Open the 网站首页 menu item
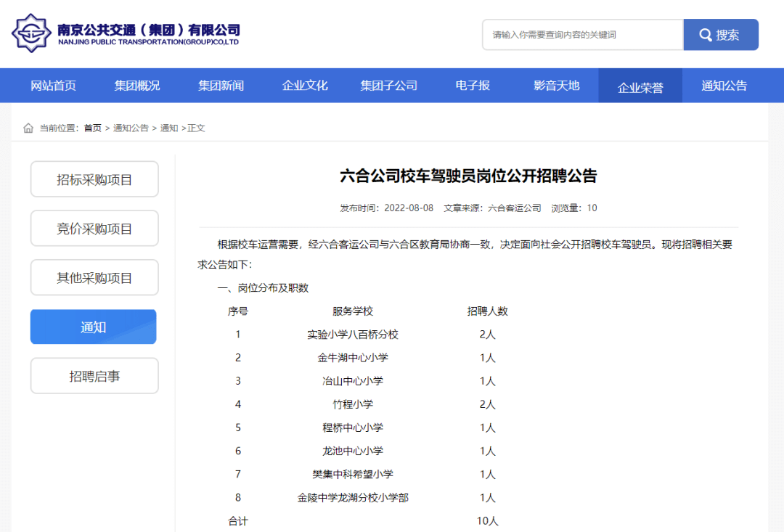Image resolution: width=784 pixels, height=532 pixels. coord(52,85)
